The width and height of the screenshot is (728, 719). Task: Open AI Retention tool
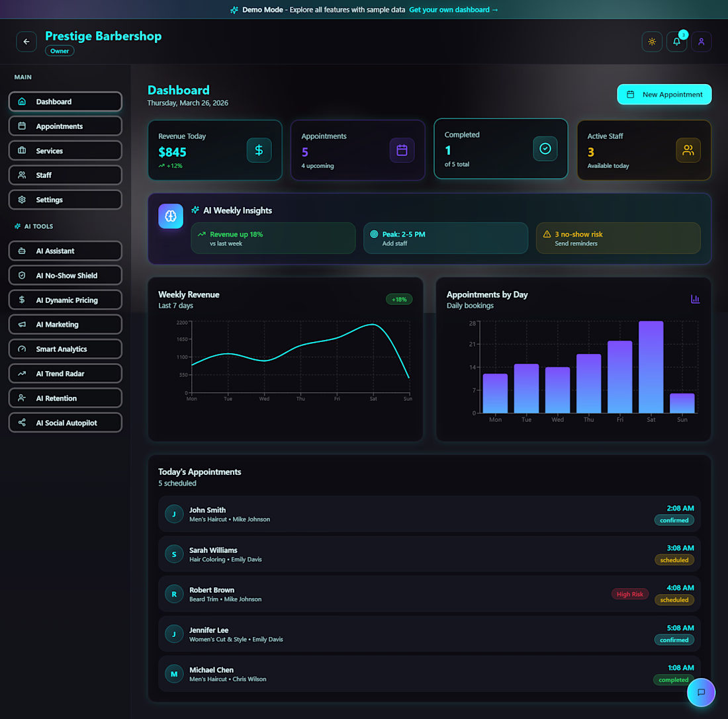tap(65, 398)
